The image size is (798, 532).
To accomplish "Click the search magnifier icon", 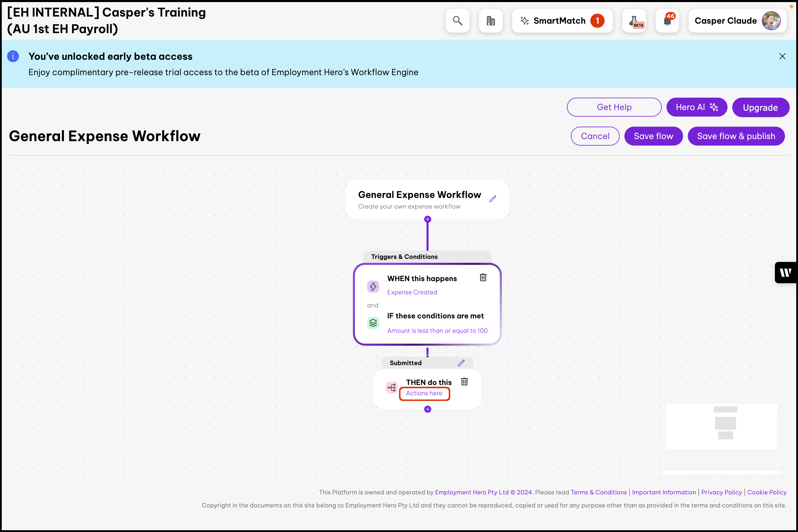I will click(457, 21).
